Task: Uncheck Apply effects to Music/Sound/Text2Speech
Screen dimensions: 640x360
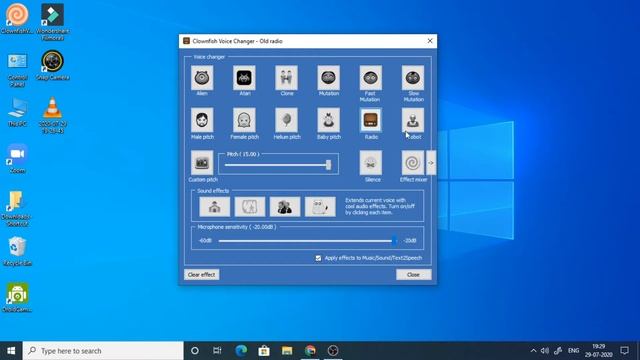Action: click(318, 258)
